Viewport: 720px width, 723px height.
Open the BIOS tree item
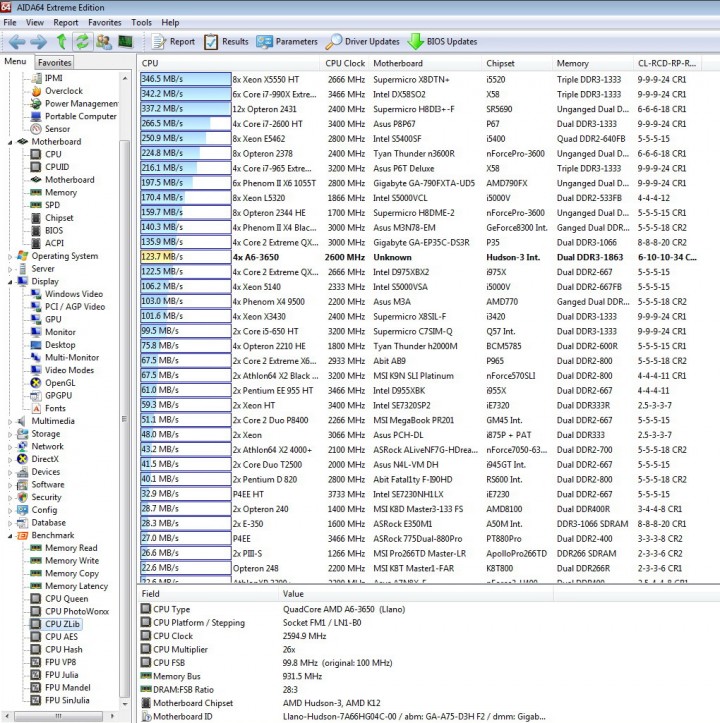[x=54, y=230]
